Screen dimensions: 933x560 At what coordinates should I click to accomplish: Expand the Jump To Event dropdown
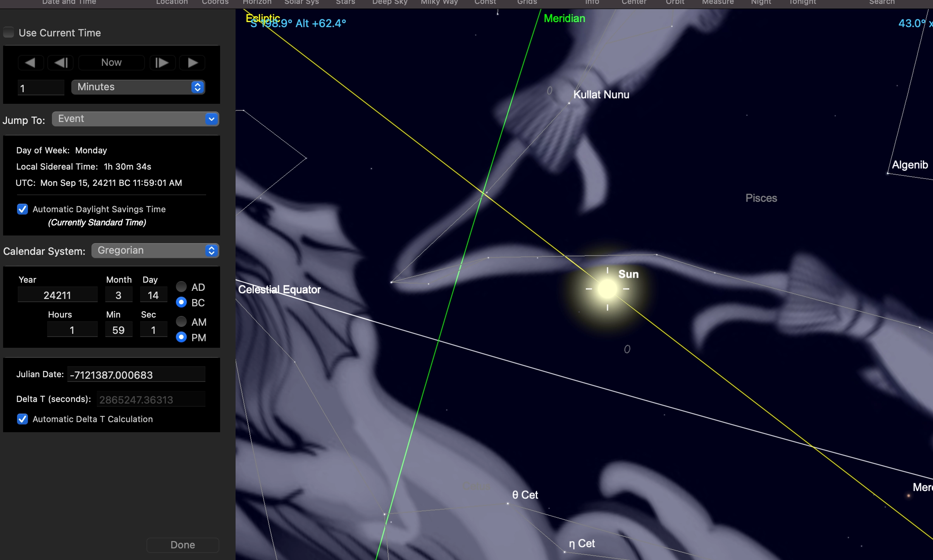coord(135,119)
